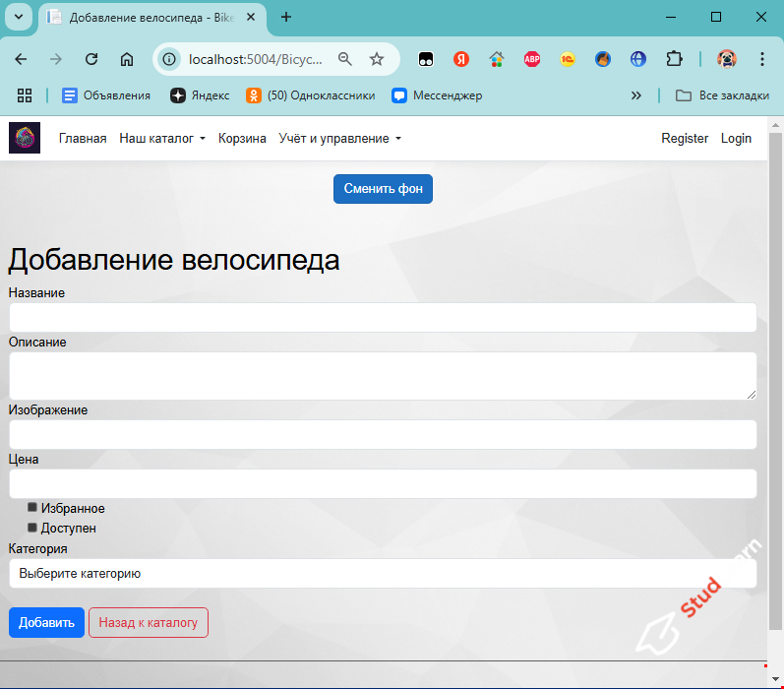Open the Выберите категорию select box

383,573
